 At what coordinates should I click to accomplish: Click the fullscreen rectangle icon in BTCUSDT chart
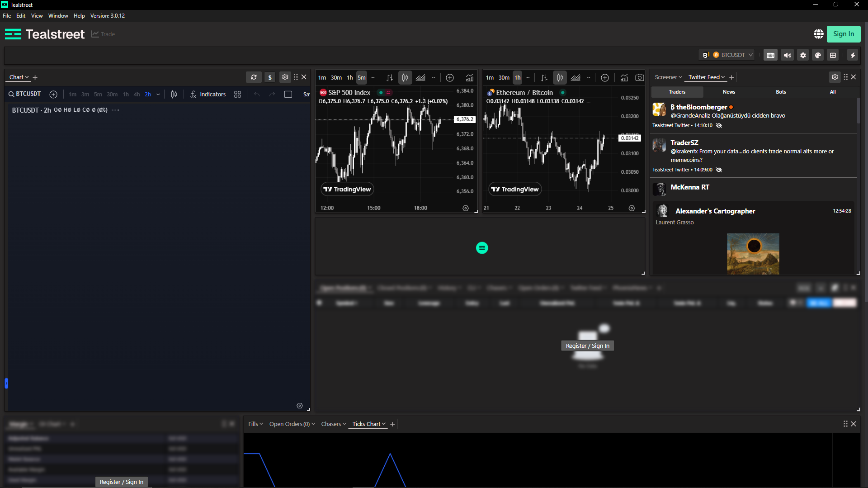[288, 94]
